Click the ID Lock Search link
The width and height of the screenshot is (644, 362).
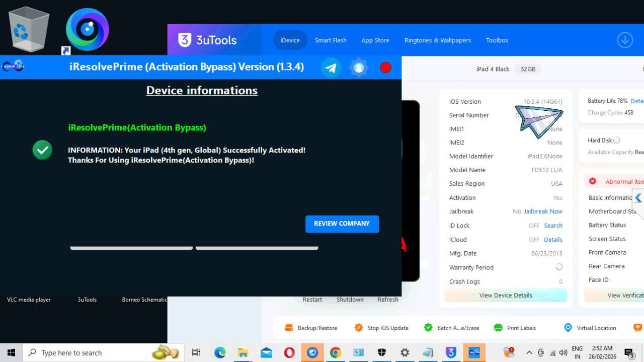click(x=553, y=226)
